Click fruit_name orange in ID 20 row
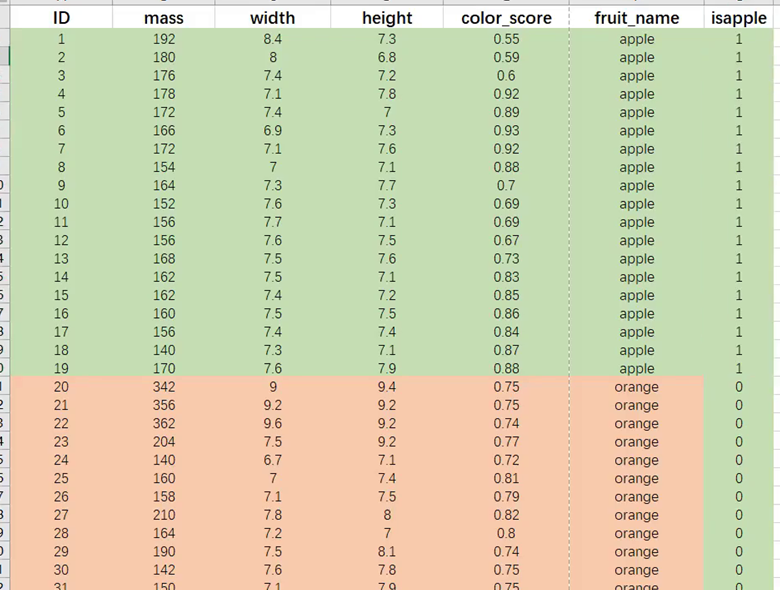This screenshot has width=780, height=590. [637, 387]
